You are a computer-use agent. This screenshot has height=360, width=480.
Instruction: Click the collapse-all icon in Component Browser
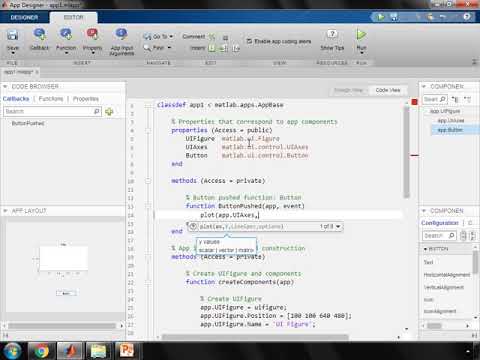(467, 99)
